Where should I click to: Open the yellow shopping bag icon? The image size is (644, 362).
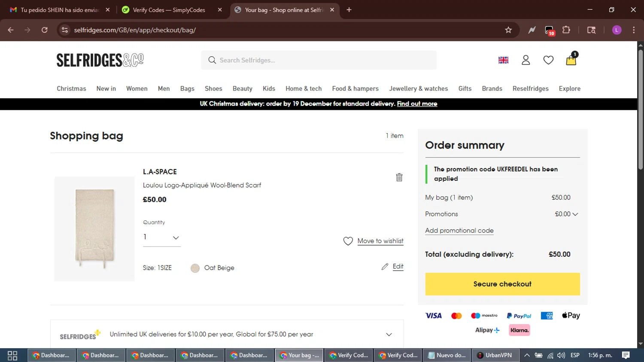tap(571, 60)
